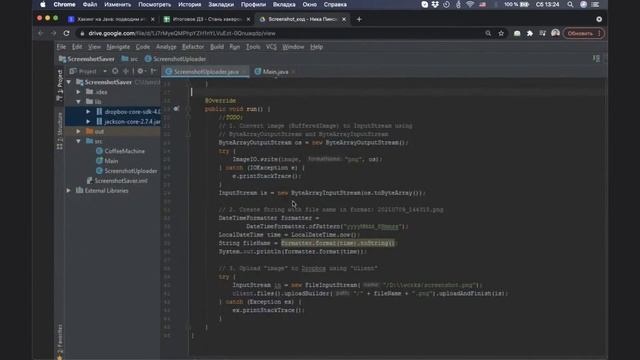
Task: Click the Chrome reload page icon
Action: coord(67,33)
